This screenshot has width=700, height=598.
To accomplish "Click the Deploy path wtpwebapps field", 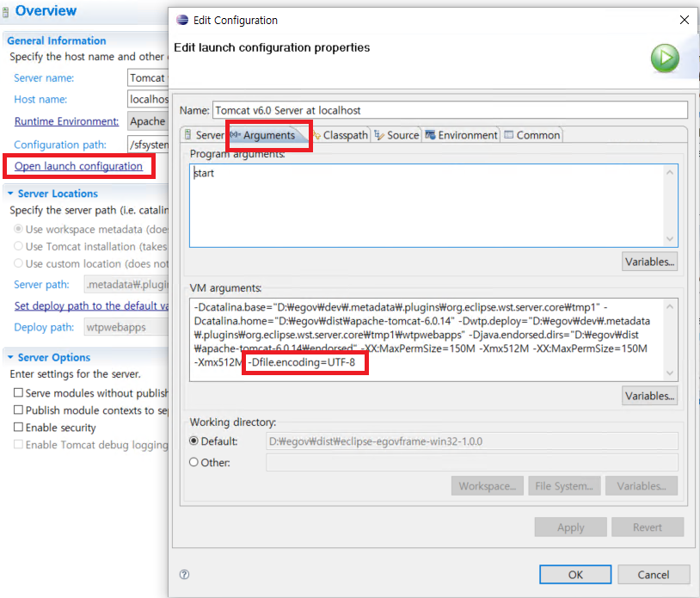I will [126, 327].
